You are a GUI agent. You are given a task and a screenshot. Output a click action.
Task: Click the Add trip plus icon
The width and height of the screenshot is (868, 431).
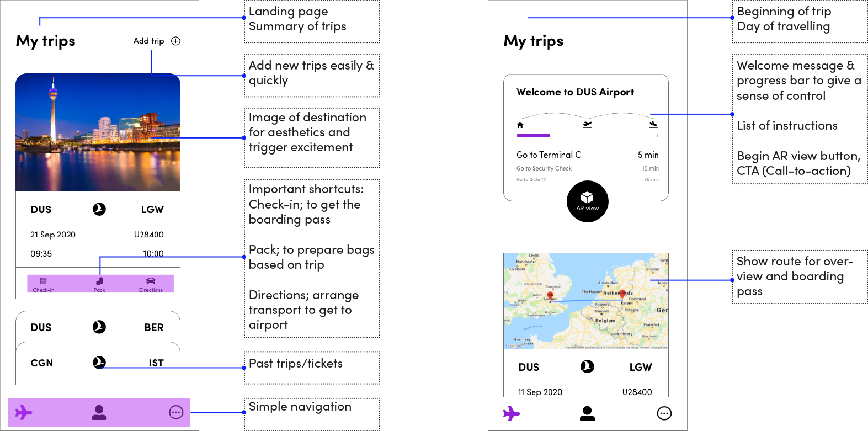click(x=175, y=41)
